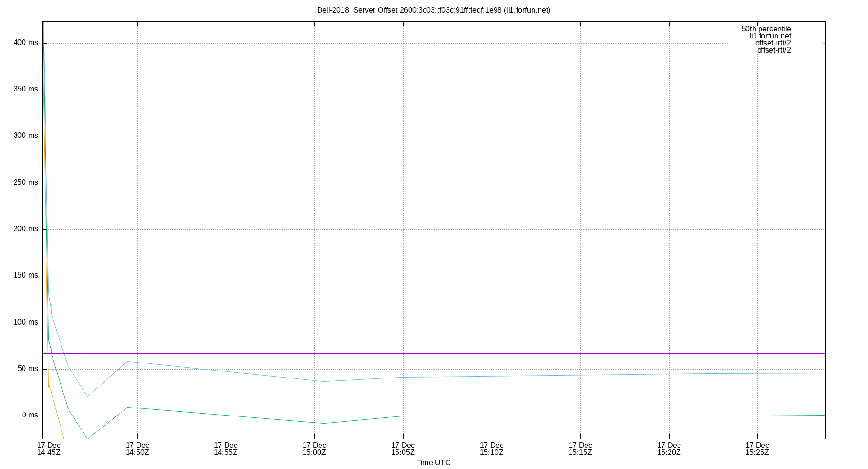Select the Time UTC axis title
Screen dimensions: 868x469
[x=433, y=462]
